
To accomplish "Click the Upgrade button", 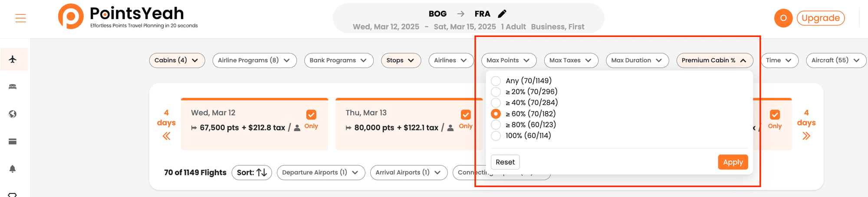I will [821, 18].
